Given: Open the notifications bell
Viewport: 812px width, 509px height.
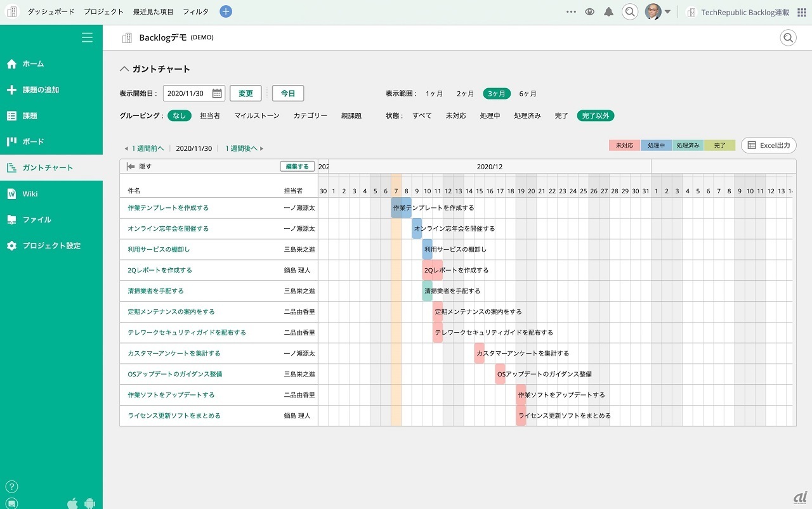Looking at the screenshot, I should [609, 11].
